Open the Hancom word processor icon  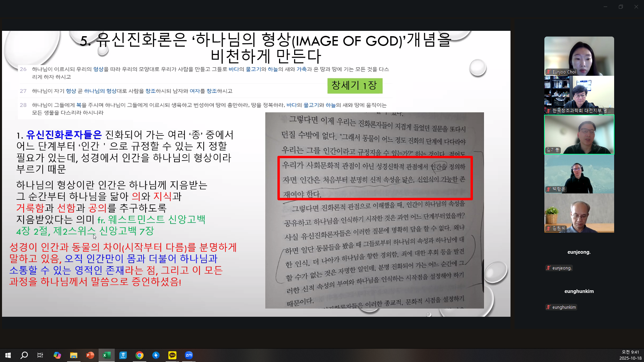pyautogui.click(x=123, y=355)
